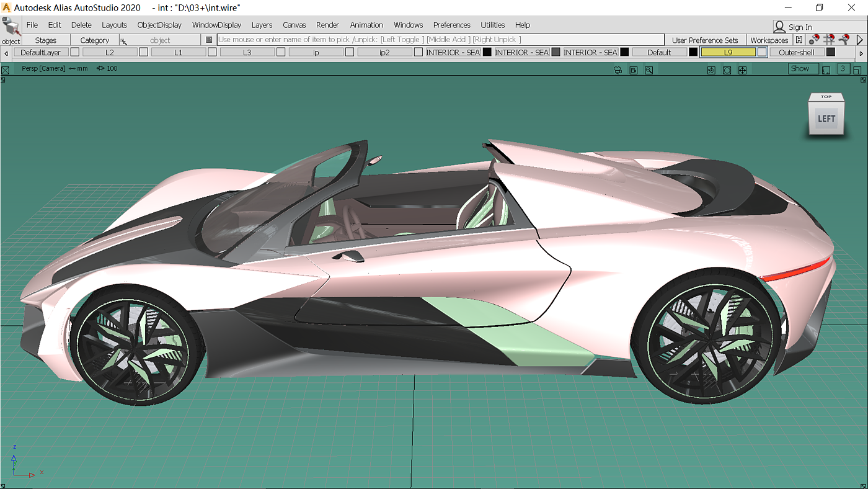Select the L9 layer button
Screen dimensions: 868x489
728,52
